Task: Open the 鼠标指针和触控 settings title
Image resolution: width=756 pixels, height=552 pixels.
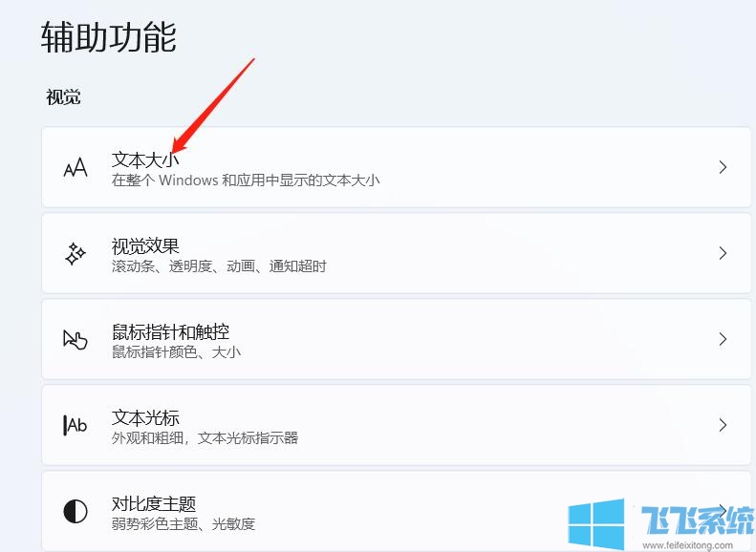Action: [x=170, y=332]
